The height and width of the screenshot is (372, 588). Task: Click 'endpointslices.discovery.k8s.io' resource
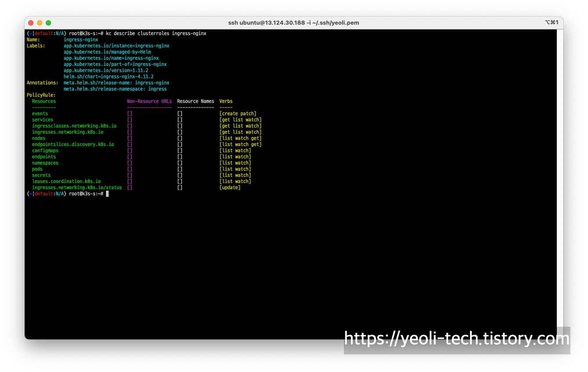[73, 144]
